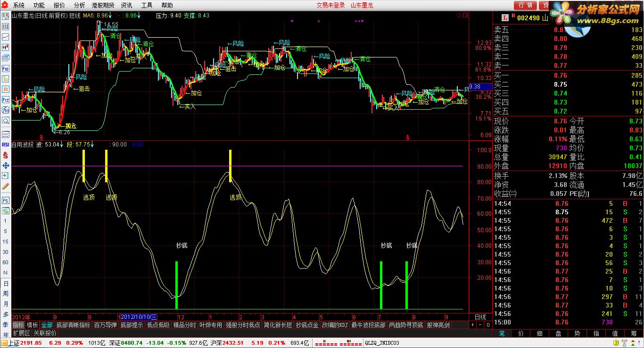Viewport: 644px width, 348px height.
Task: Click the topmost icon in left sidebar
Action: (6, 16)
